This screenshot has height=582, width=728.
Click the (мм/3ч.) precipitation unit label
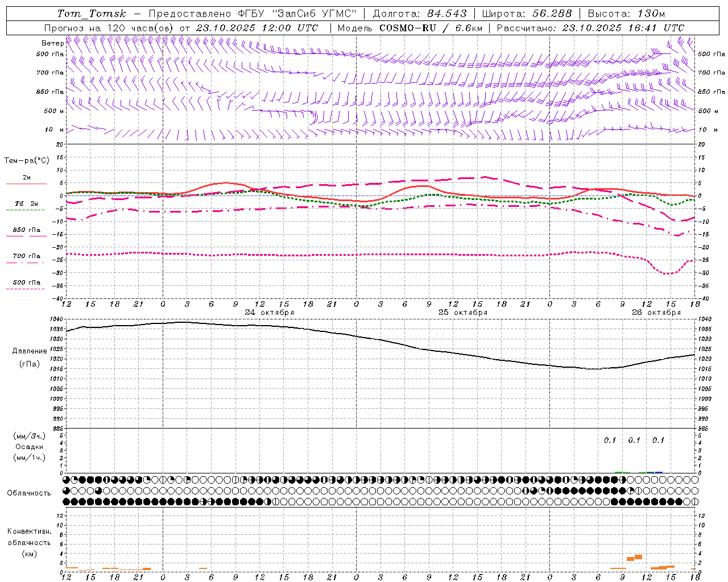point(30,436)
